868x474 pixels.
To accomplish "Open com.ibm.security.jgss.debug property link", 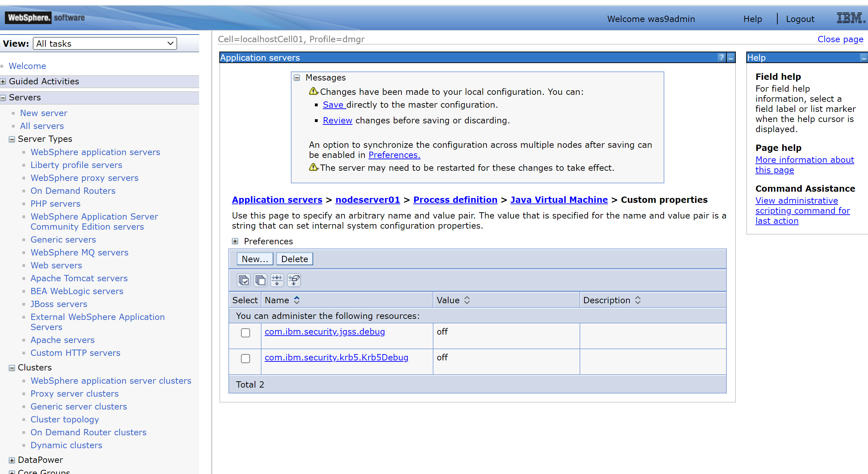I will point(325,331).
